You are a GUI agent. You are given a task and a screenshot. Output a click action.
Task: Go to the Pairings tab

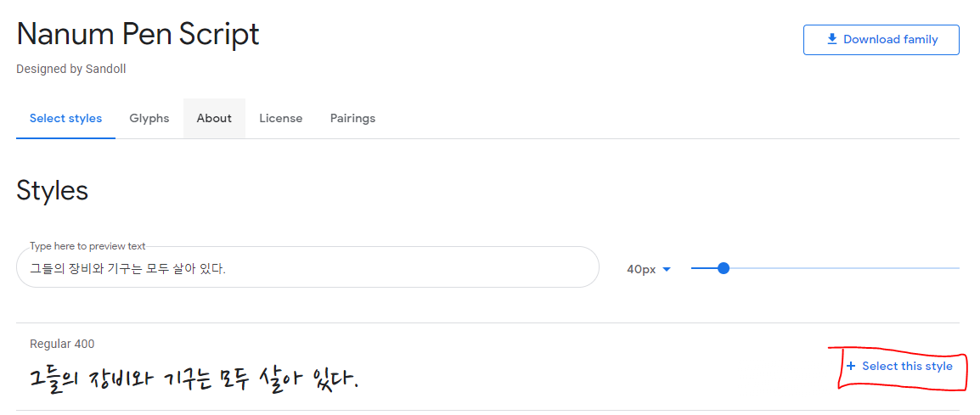click(352, 118)
